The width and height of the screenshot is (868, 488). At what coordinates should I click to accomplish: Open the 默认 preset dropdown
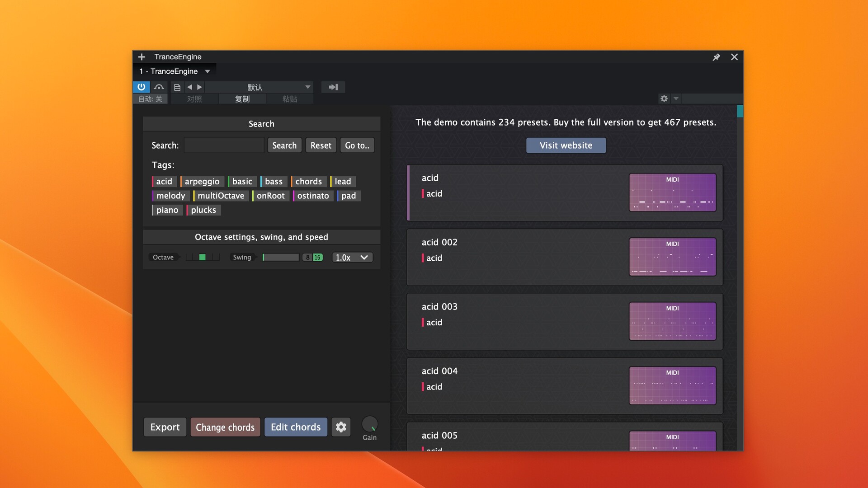[x=260, y=87]
